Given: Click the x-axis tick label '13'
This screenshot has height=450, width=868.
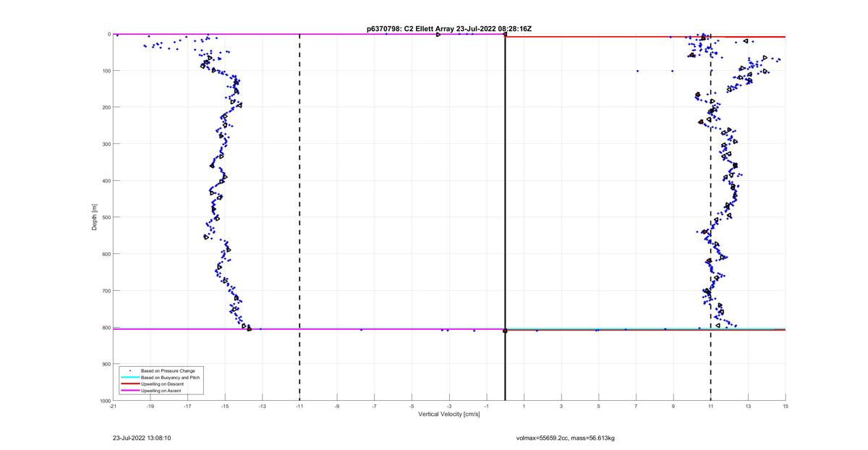Looking at the screenshot, I should click(x=748, y=406).
